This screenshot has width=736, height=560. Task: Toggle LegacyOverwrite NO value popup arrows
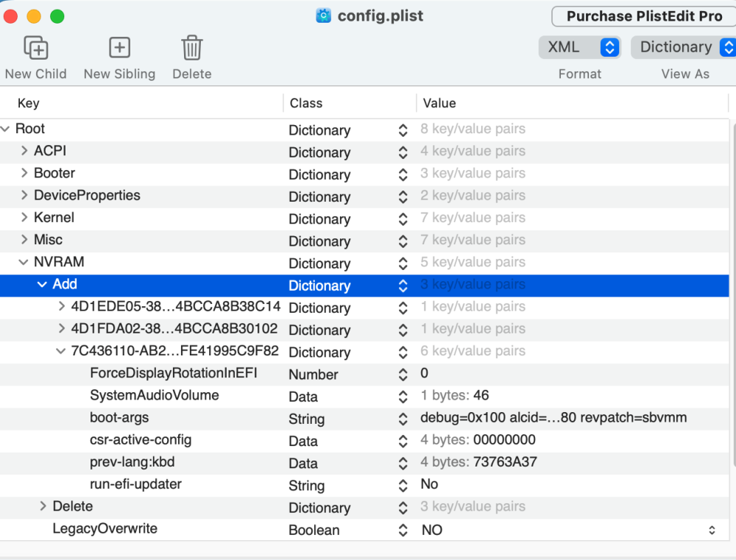[x=712, y=530]
